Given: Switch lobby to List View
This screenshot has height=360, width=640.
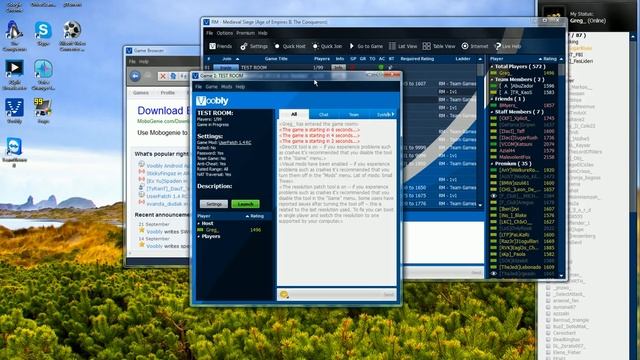Looking at the screenshot, I should (x=403, y=46).
